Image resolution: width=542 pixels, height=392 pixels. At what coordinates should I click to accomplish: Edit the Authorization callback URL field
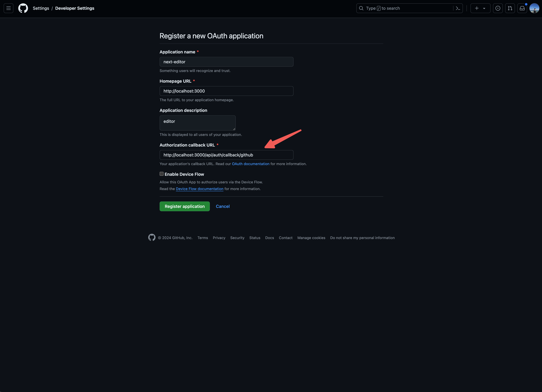pos(226,155)
